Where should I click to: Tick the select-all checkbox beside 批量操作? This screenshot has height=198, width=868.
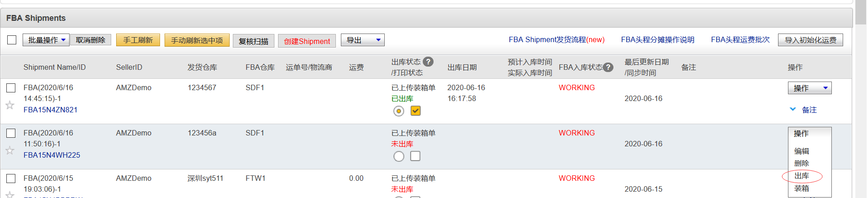tap(12, 40)
